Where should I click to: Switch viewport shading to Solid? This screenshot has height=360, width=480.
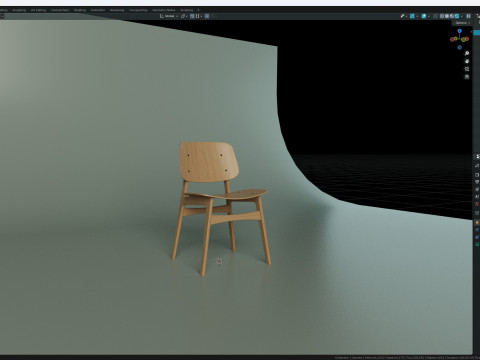[x=447, y=16]
